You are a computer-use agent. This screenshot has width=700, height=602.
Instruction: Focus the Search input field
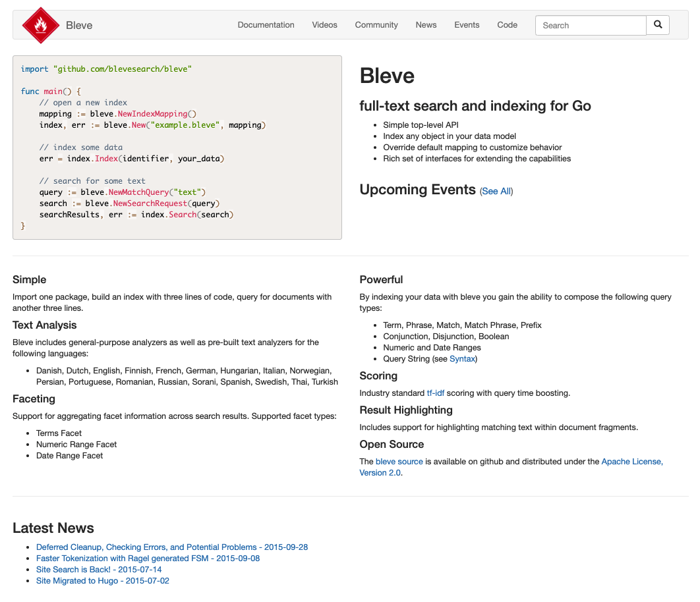point(591,26)
